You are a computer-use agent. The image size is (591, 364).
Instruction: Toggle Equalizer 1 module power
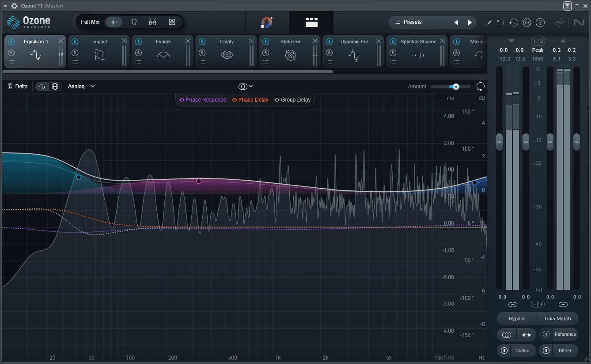click(x=11, y=42)
